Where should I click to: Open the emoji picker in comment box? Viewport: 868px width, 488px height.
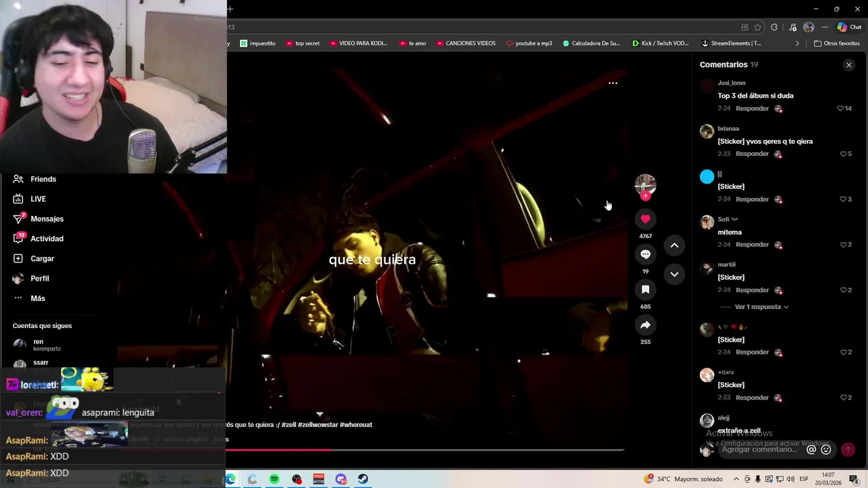[826, 449]
